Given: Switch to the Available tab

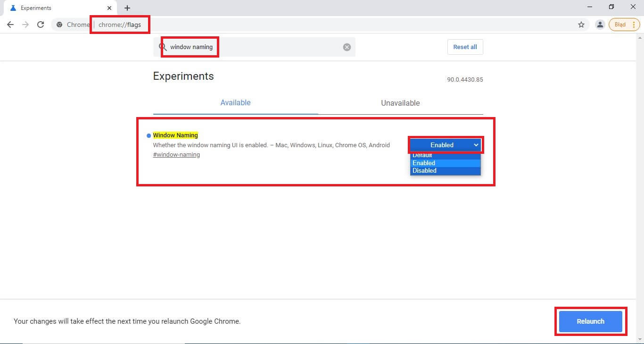Looking at the screenshot, I should tap(236, 103).
